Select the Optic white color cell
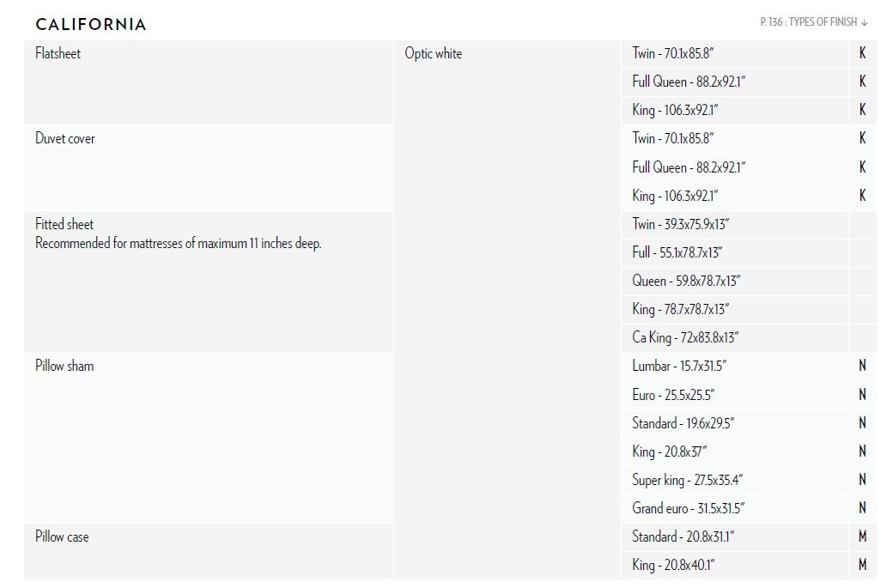The image size is (893, 588). (x=434, y=53)
